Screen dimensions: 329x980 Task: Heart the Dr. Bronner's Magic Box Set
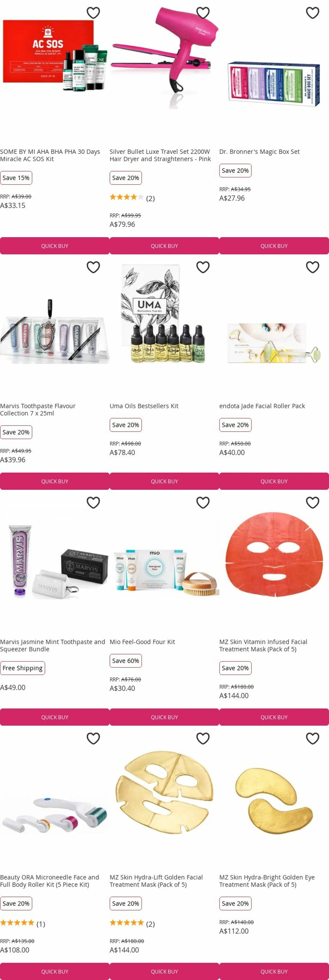coord(313,13)
